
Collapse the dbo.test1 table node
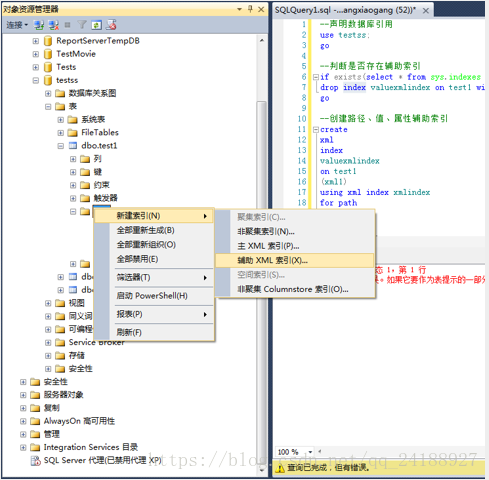[60, 146]
